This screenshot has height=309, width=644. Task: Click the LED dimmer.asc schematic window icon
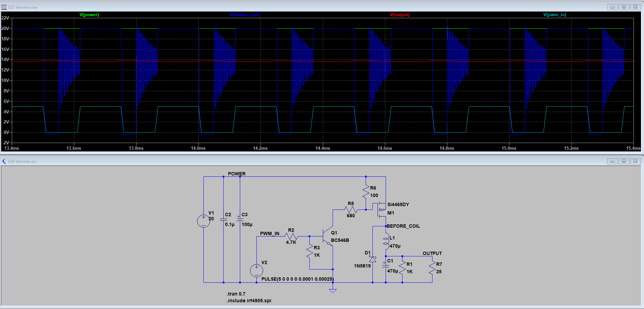pos(4,161)
